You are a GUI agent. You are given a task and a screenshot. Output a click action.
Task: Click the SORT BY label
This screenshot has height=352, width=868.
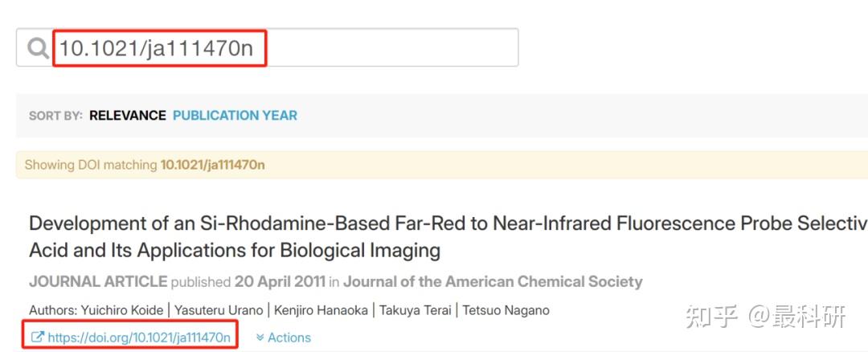point(55,116)
